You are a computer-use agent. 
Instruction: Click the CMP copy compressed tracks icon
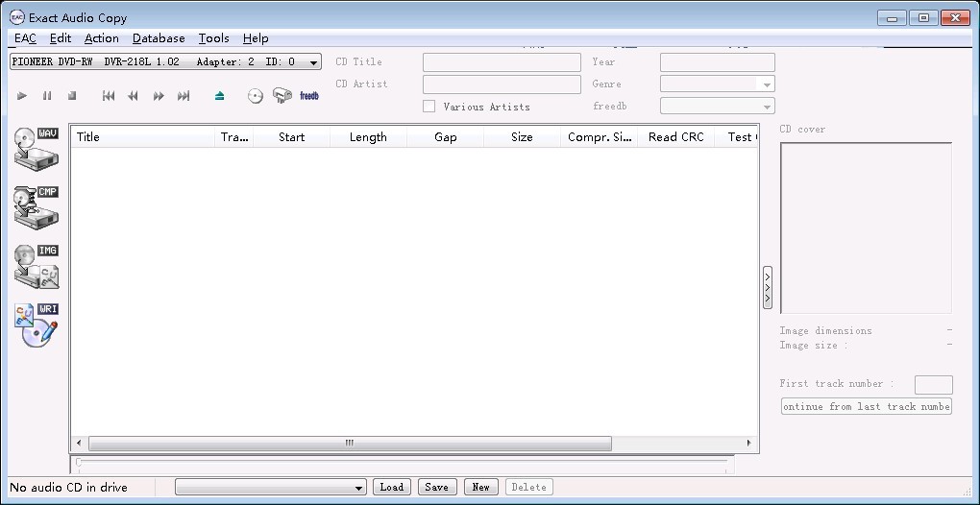[x=37, y=206]
